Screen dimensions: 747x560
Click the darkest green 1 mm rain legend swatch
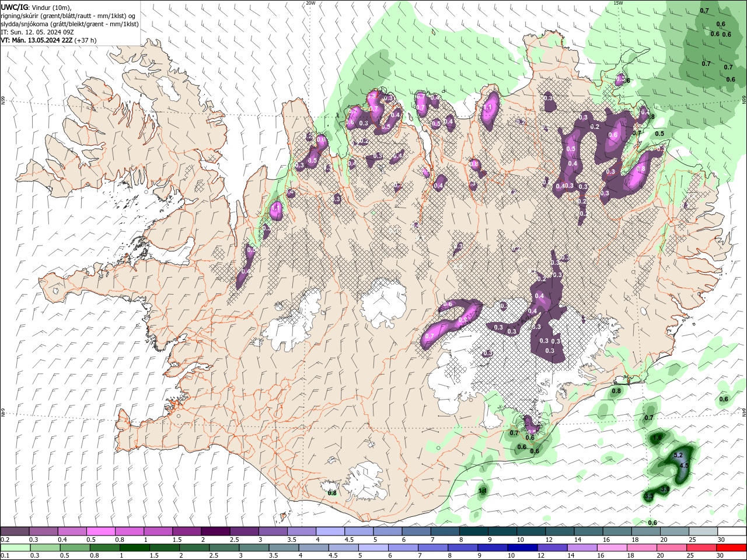(135, 548)
